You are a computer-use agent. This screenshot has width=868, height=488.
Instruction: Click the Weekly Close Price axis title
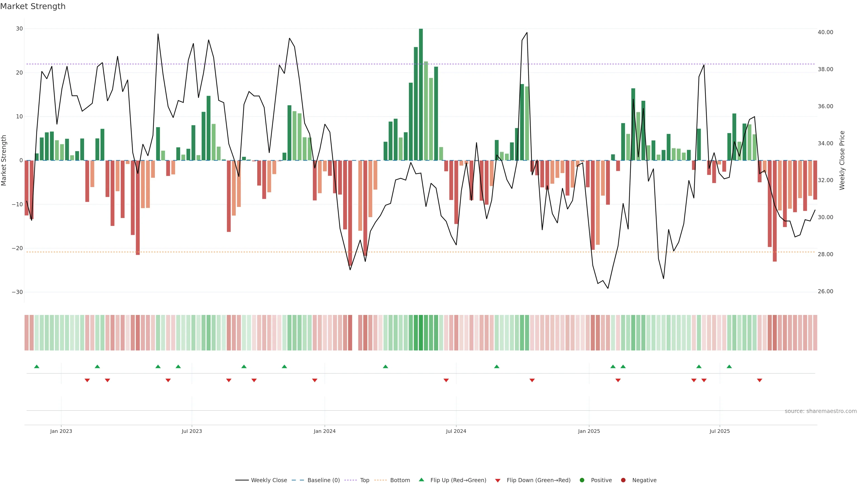842,160
